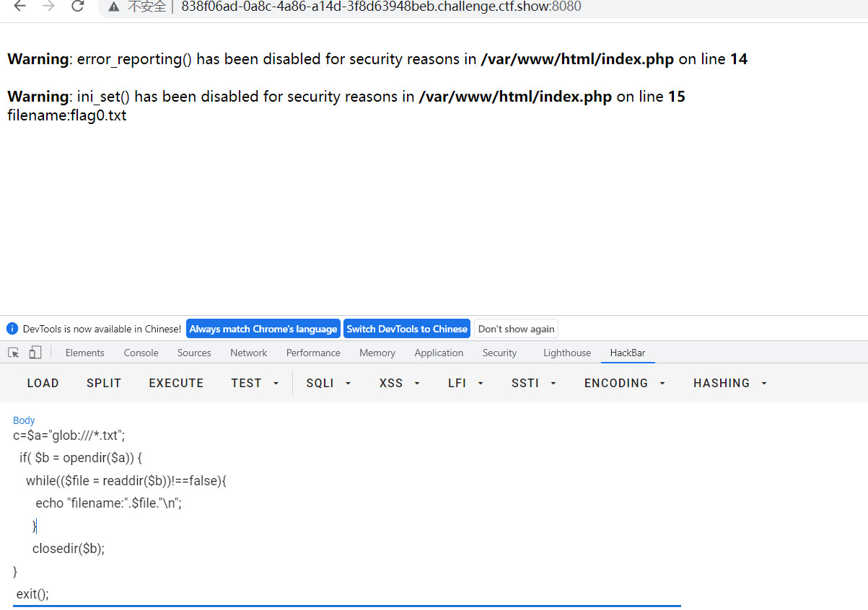Click Don't show again button
Image resolution: width=868 pixels, height=610 pixels.
tap(516, 329)
